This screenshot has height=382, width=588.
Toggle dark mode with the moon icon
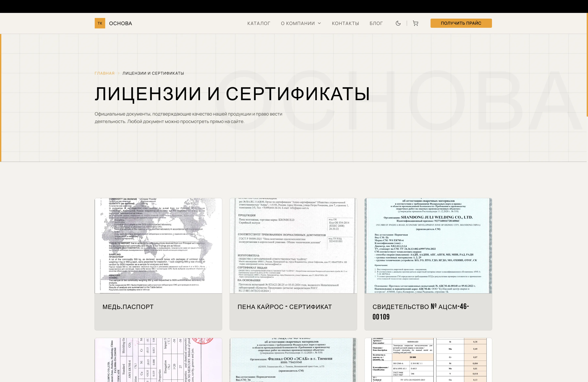click(398, 23)
